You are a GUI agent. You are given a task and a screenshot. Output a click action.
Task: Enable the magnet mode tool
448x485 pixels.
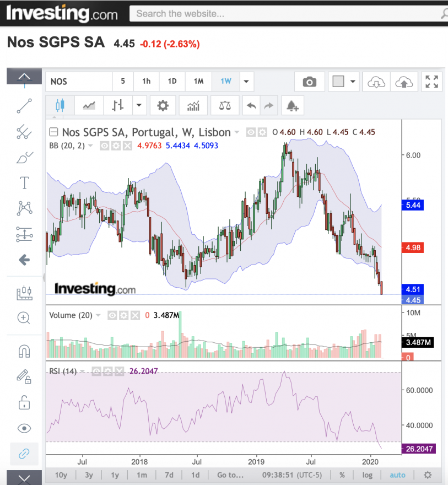click(x=24, y=351)
